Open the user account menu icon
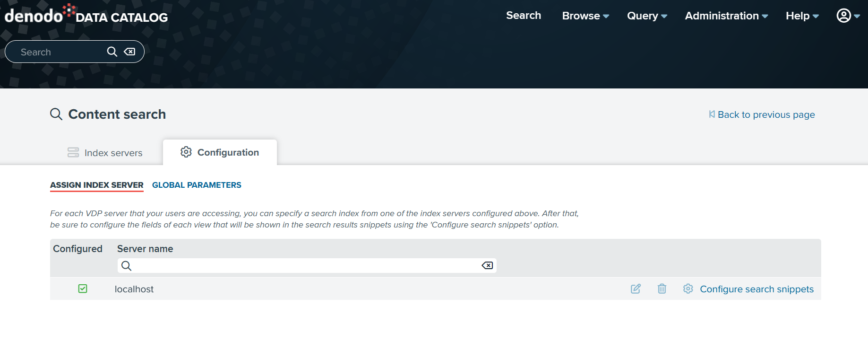The width and height of the screenshot is (868, 350). pos(843,16)
